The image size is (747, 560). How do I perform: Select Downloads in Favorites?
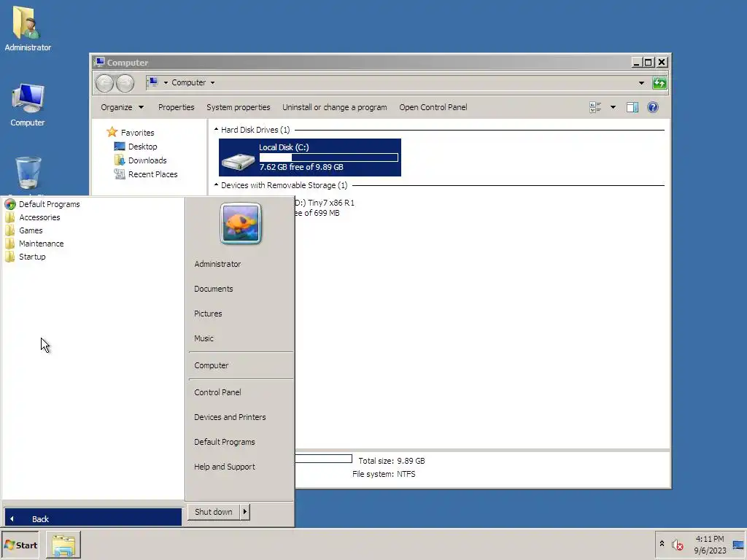(x=147, y=160)
